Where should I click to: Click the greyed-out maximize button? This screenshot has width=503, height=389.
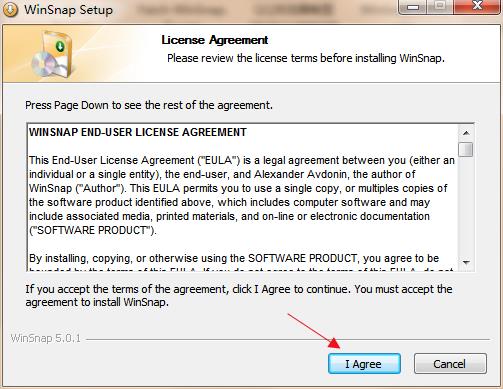(441, 7)
